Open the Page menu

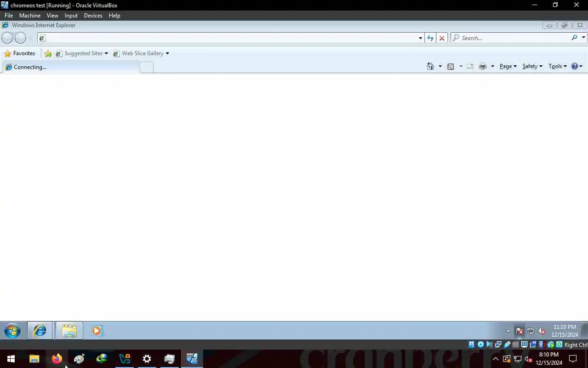click(x=508, y=66)
